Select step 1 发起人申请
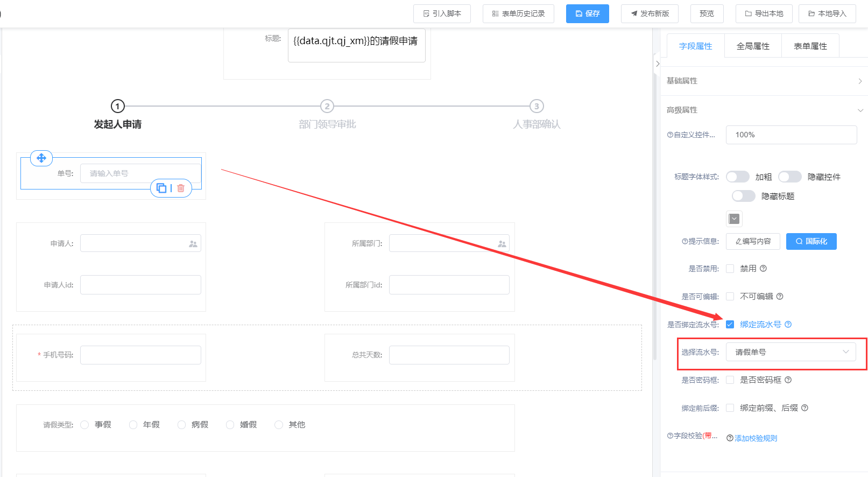Viewport: 868px width, 477px height. (118, 115)
